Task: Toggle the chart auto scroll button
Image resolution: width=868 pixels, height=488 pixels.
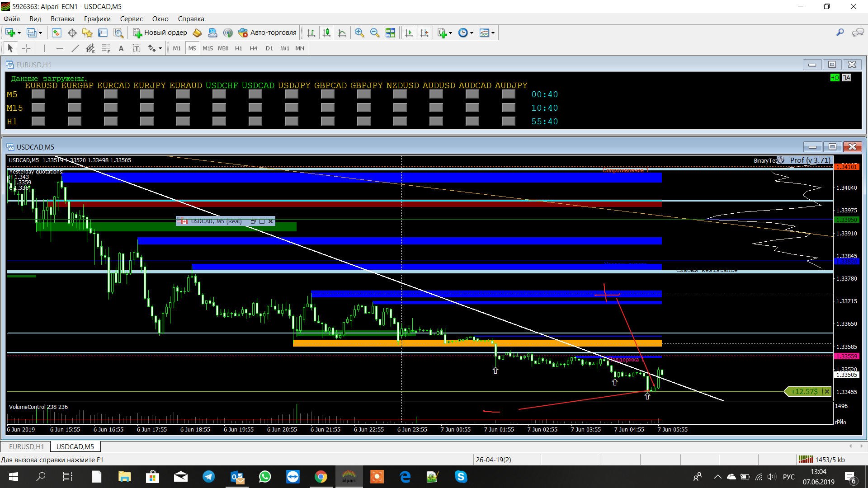Action: (x=409, y=33)
